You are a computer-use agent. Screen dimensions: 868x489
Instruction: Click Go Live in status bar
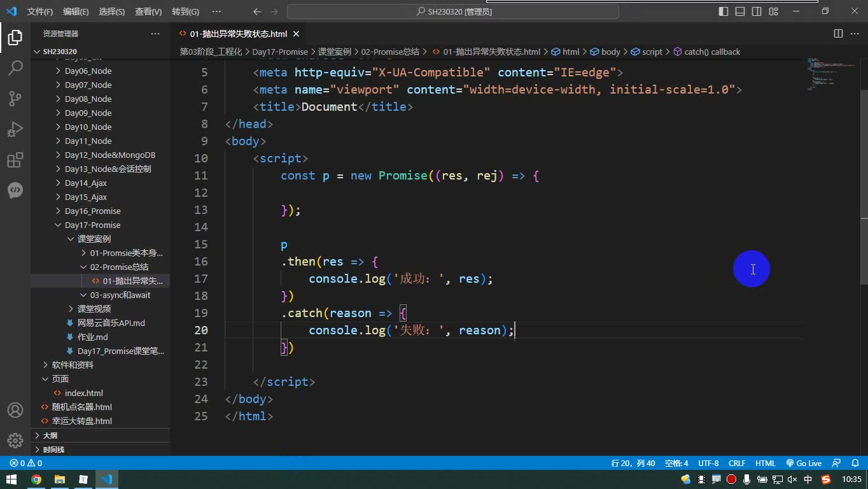(804, 464)
